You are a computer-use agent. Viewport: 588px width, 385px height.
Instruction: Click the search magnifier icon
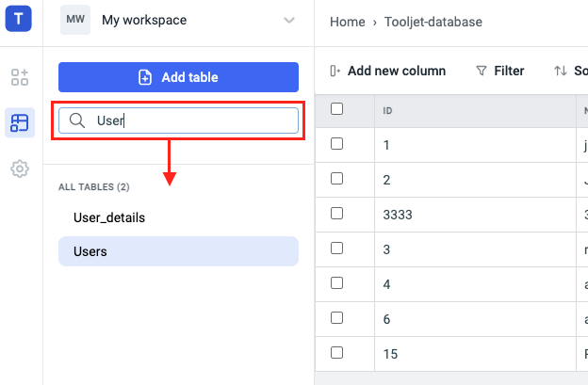point(77,120)
